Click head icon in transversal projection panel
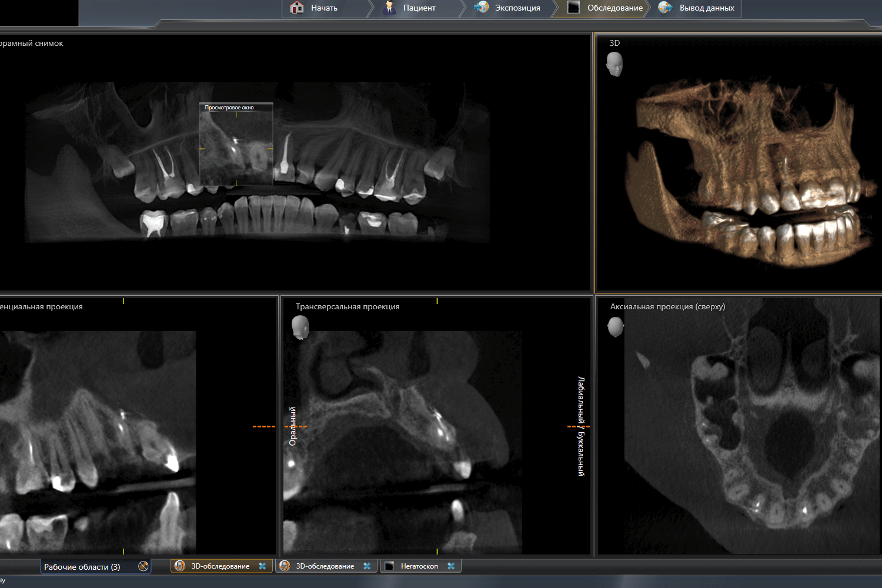Screen dimensions: 882x588 (x=300, y=327)
